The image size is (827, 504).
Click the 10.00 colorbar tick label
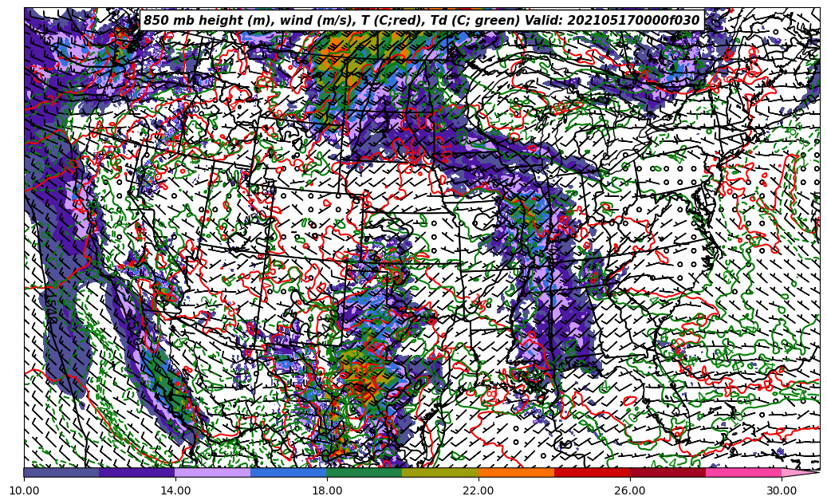(24, 490)
